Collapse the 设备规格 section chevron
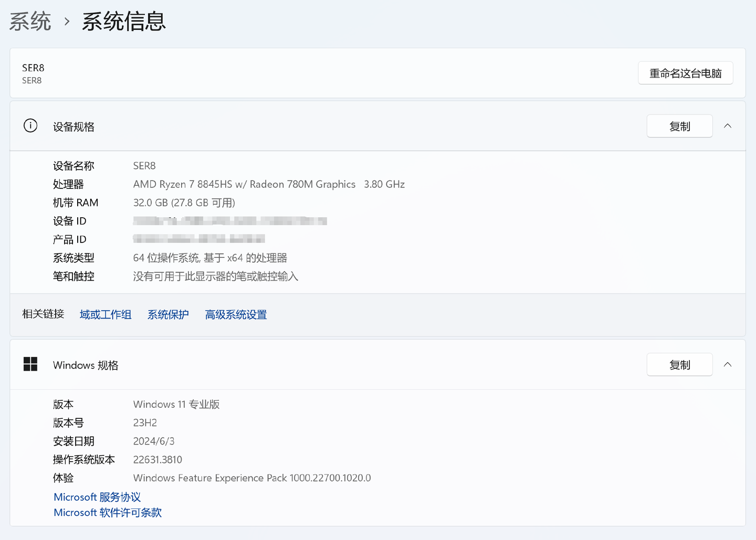Viewport: 756px width, 540px height. coord(728,126)
